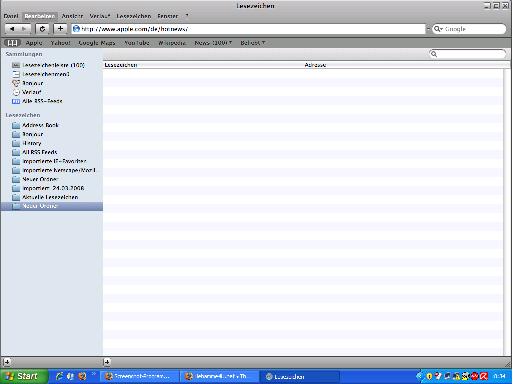Toggle the open-book bookmarks view icon
The width and height of the screenshot is (514, 384).
pyautogui.click(x=12, y=43)
